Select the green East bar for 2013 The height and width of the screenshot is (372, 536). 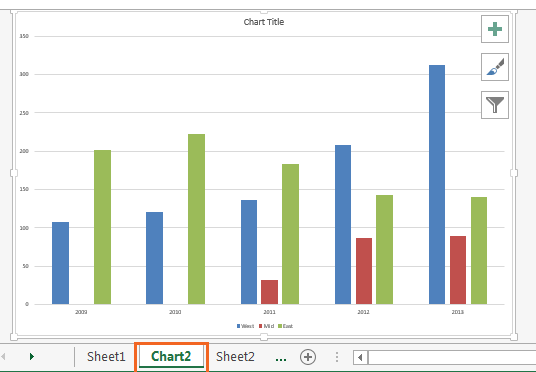click(x=479, y=251)
